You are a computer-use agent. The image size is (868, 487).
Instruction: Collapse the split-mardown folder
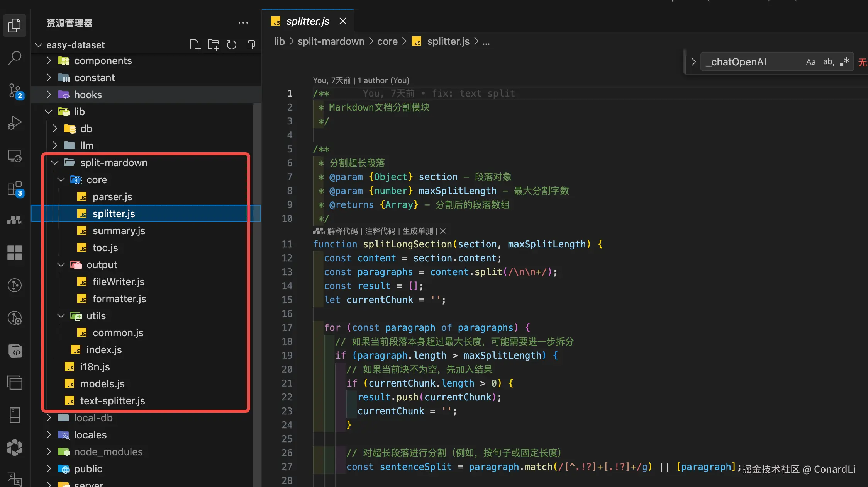click(x=113, y=163)
